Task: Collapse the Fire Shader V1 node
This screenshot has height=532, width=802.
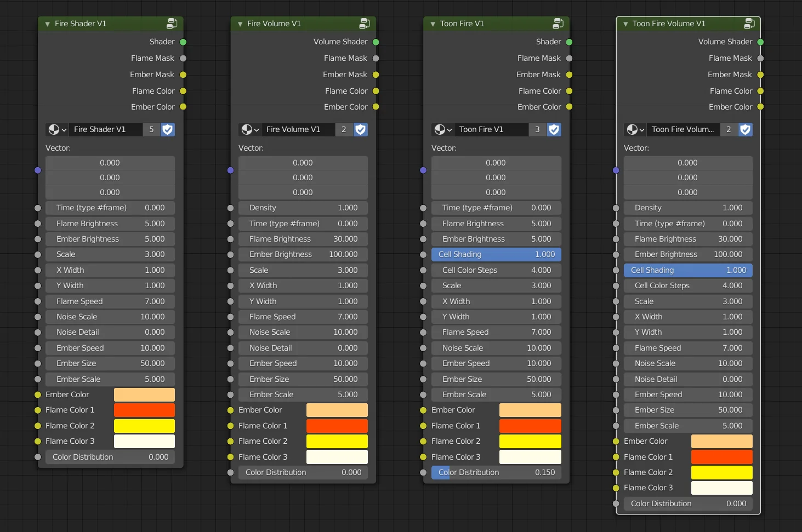Action: [x=48, y=24]
